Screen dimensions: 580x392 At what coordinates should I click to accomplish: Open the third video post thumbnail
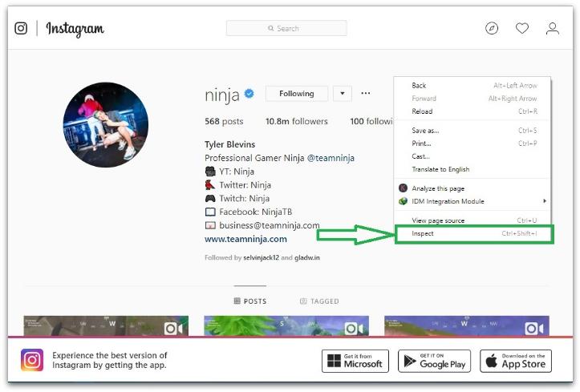(x=467, y=326)
